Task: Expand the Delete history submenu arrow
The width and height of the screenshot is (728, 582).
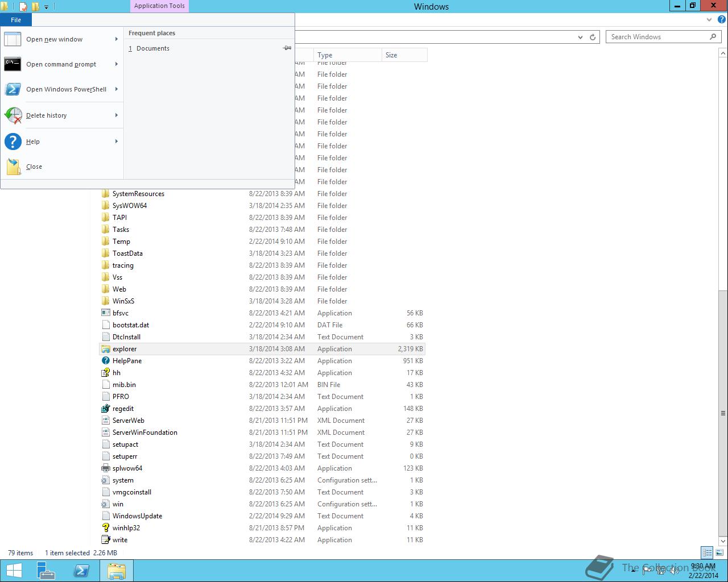Action: pos(116,115)
